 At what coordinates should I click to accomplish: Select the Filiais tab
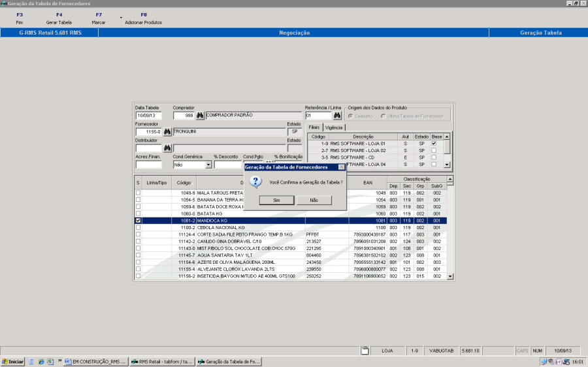pyautogui.click(x=314, y=127)
